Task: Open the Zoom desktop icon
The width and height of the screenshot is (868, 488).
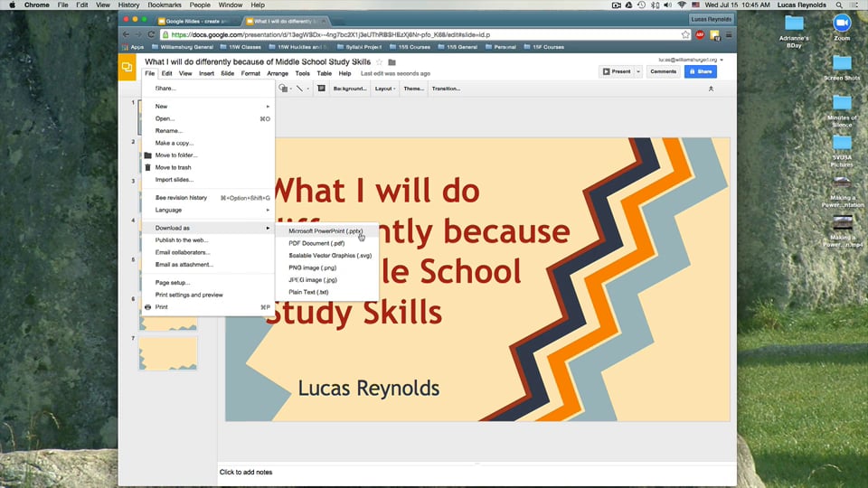Action: (x=842, y=27)
